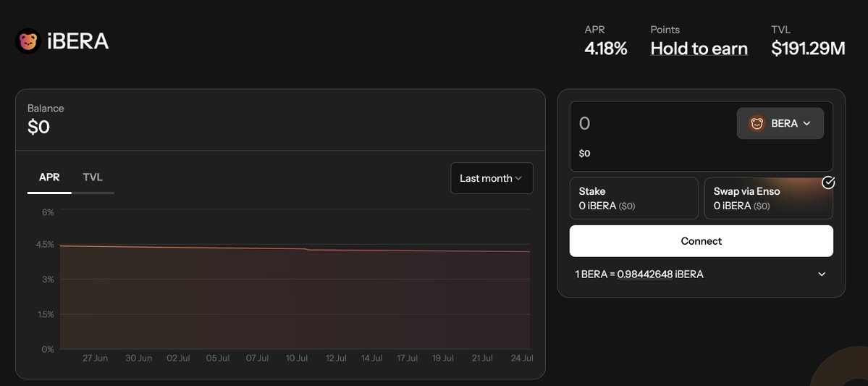The image size is (868, 386).
Task: Open the Hold to earn points link
Action: pos(699,49)
